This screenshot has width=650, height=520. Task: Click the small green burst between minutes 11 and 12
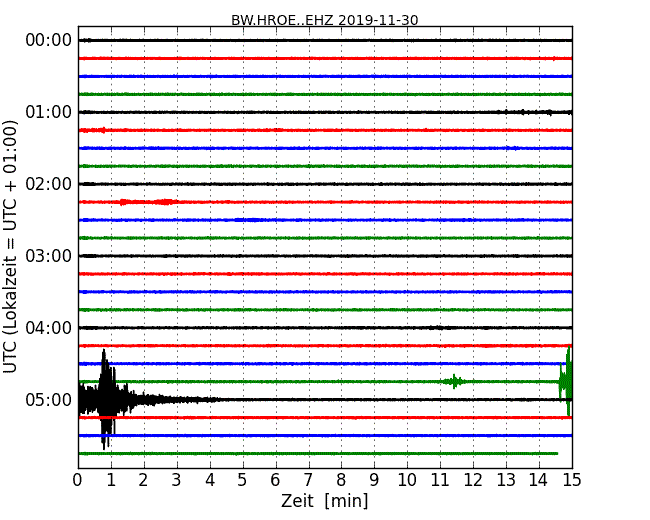click(x=454, y=381)
